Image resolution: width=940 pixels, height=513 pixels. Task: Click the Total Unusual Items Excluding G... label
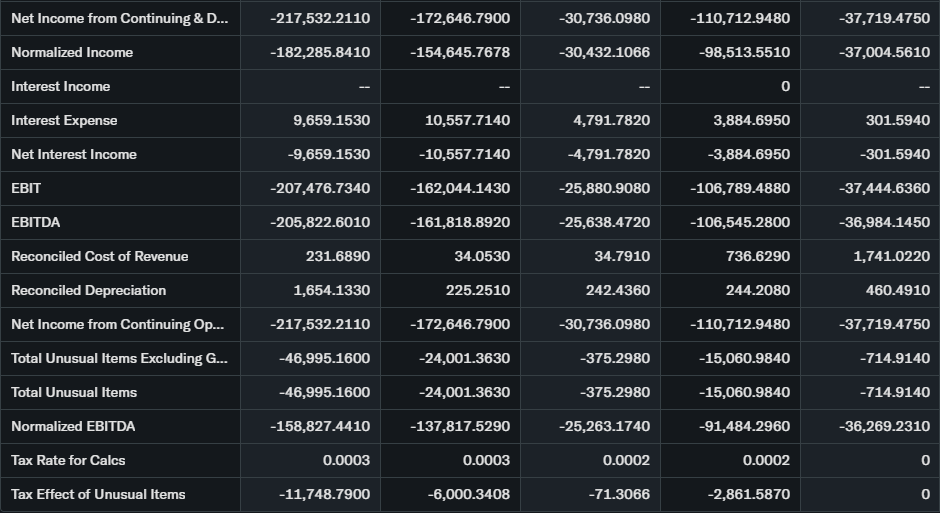click(119, 358)
